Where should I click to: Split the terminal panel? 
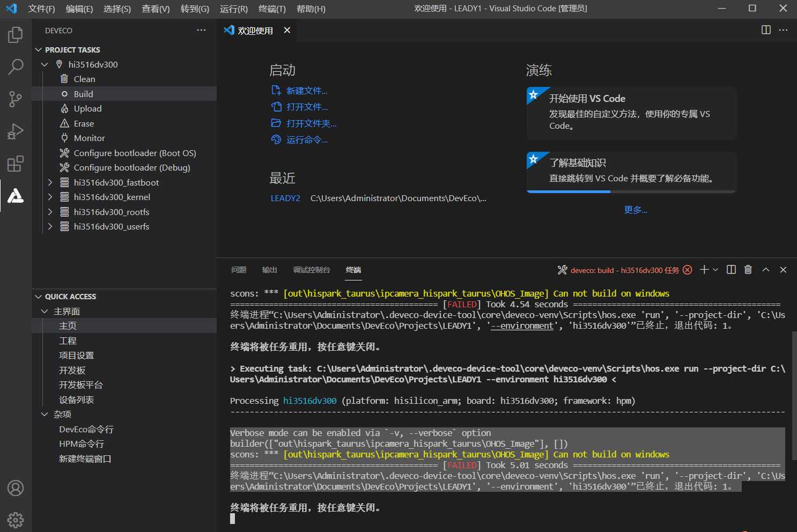click(x=731, y=270)
